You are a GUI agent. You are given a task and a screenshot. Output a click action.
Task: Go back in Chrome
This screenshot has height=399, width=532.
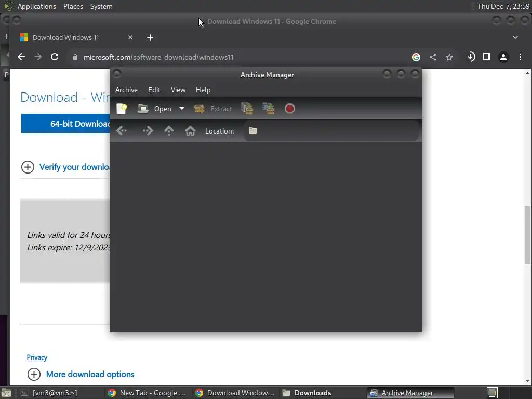coord(21,57)
